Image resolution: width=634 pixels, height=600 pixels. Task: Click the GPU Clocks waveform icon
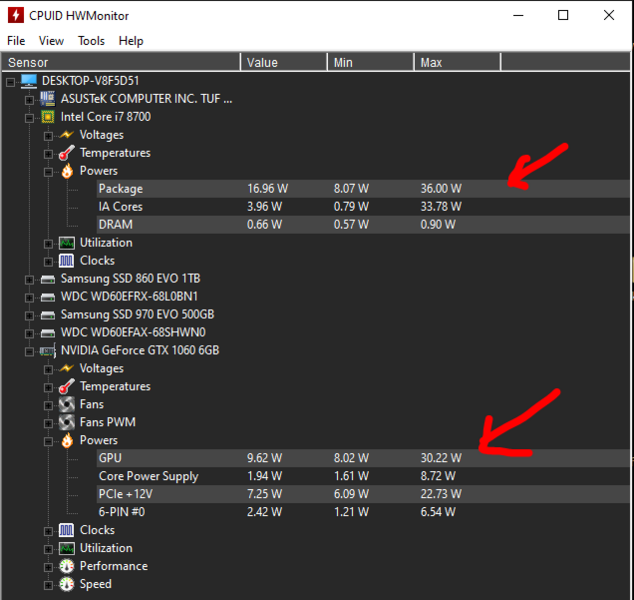[66, 530]
